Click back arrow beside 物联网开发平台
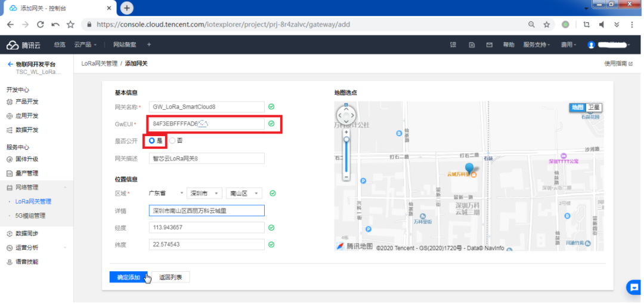The image size is (644, 304). [10, 64]
